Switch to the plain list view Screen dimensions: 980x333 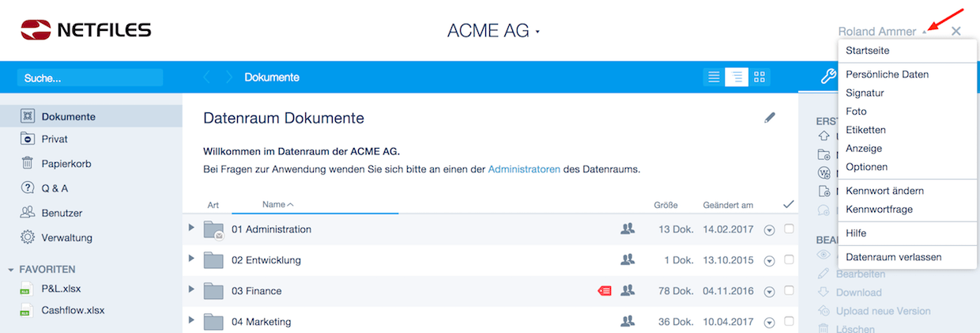[x=714, y=78]
